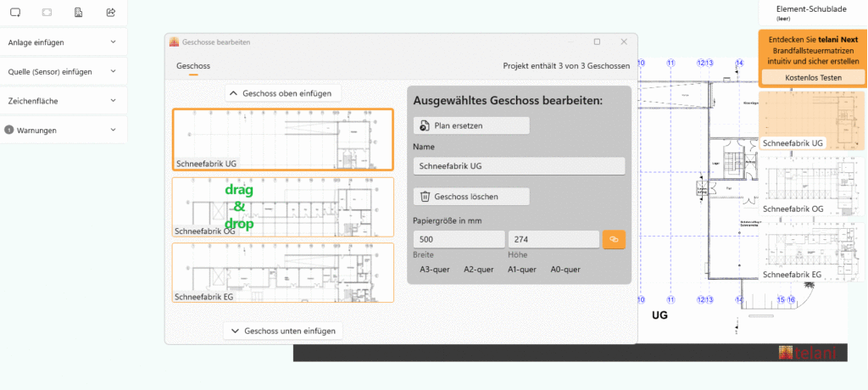Viewport: 868px width, 390px height.
Task: Click Geschoss unten einfügen button
Action: (283, 331)
